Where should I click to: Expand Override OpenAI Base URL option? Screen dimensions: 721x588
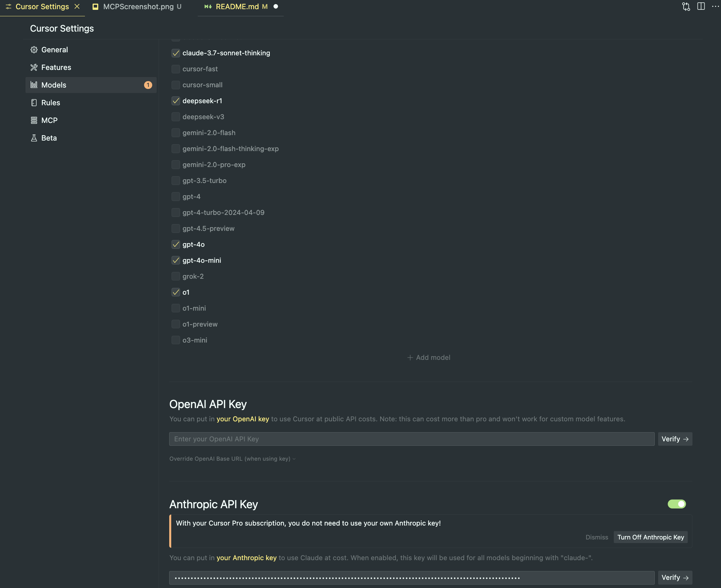(x=232, y=459)
